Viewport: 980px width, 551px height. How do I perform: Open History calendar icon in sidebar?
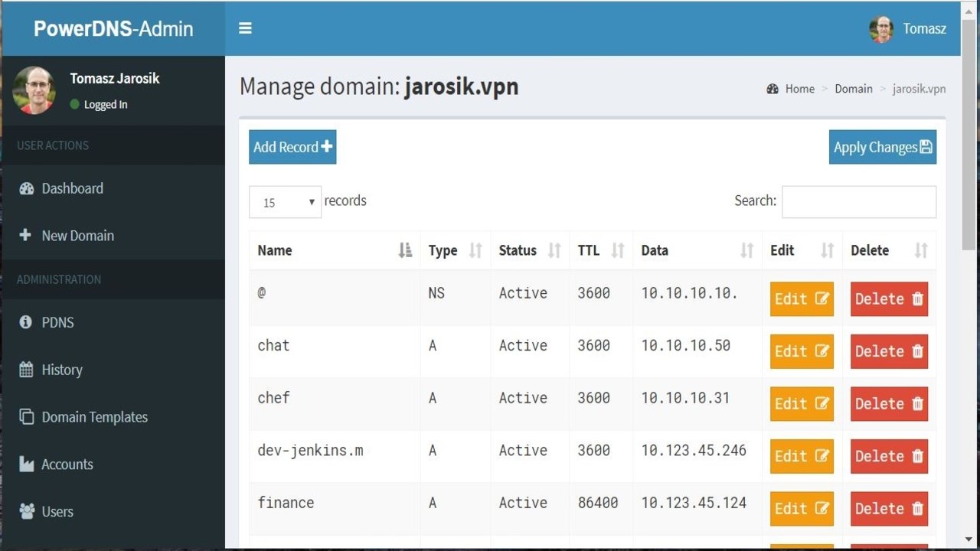pos(26,370)
